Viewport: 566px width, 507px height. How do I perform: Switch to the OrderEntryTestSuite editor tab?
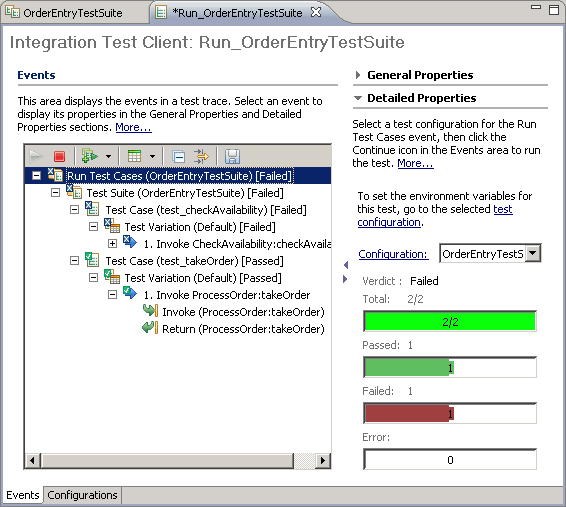click(x=73, y=13)
